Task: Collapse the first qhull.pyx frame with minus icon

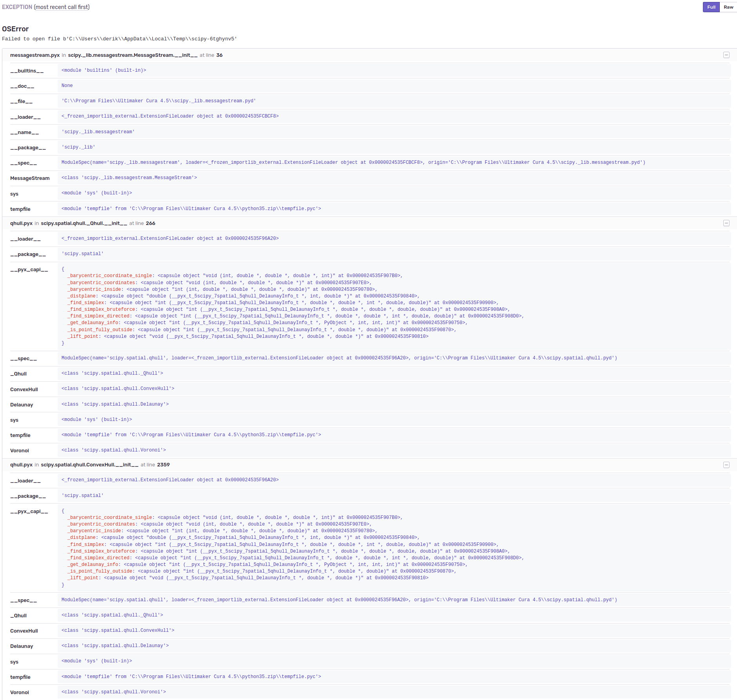Action: pyautogui.click(x=727, y=223)
